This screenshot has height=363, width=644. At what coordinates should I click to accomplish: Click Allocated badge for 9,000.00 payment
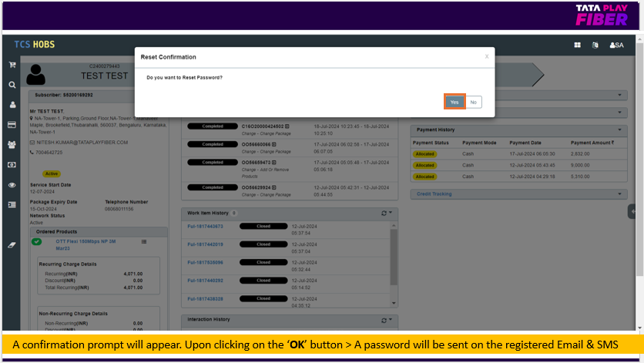424,165
